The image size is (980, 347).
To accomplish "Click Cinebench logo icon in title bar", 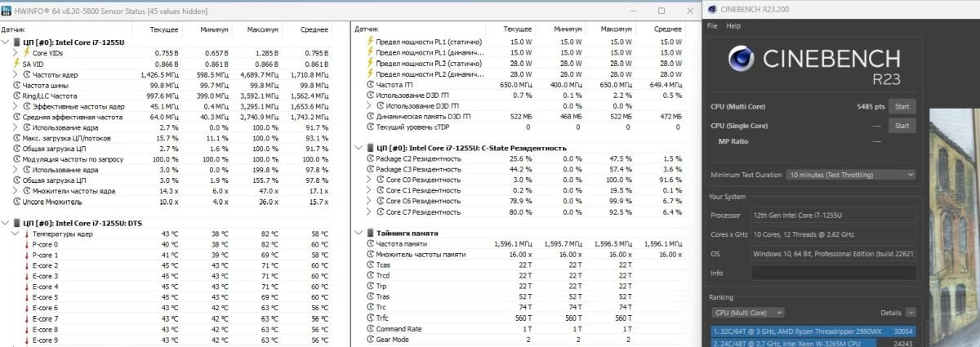I will (x=714, y=10).
